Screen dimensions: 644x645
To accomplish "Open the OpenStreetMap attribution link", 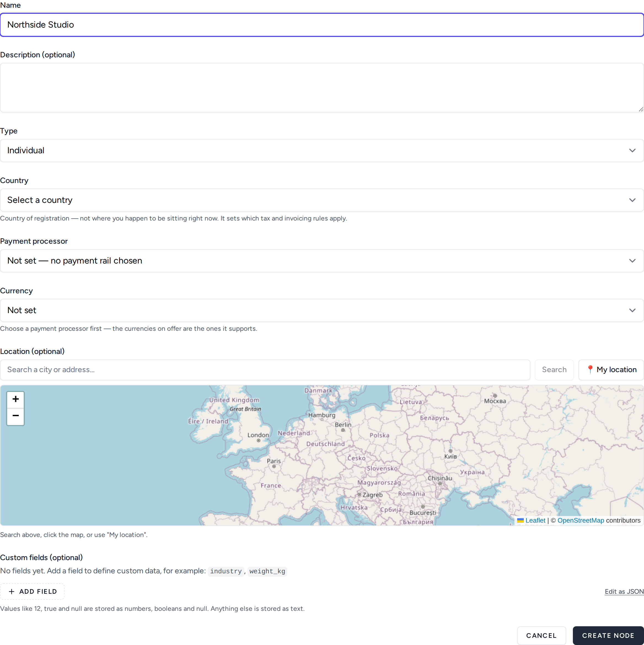I will pos(581,520).
